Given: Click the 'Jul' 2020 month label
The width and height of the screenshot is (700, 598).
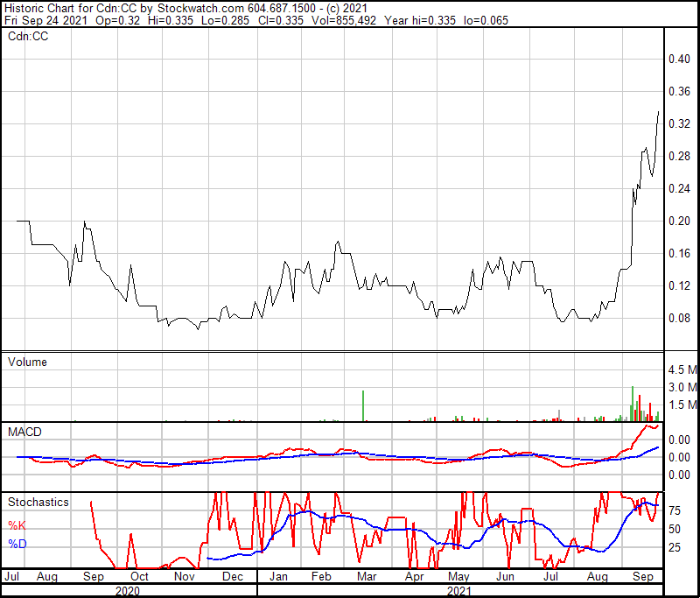Looking at the screenshot, I should click(11, 577).
